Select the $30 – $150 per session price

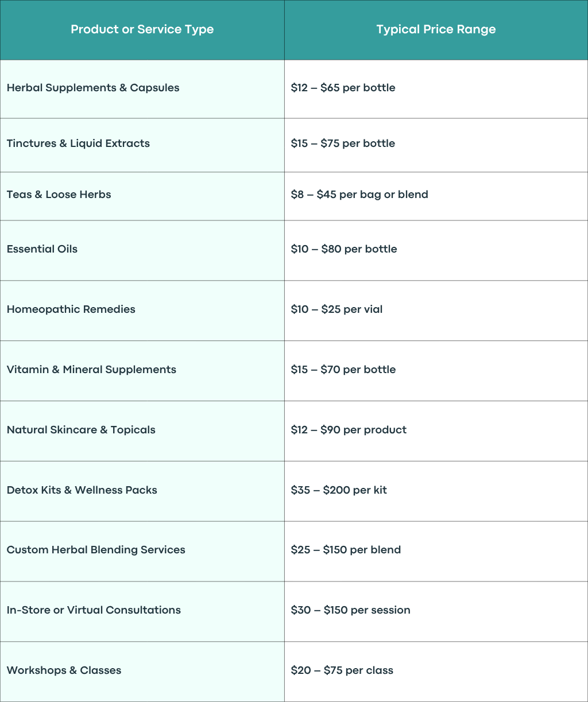(351, 610)
